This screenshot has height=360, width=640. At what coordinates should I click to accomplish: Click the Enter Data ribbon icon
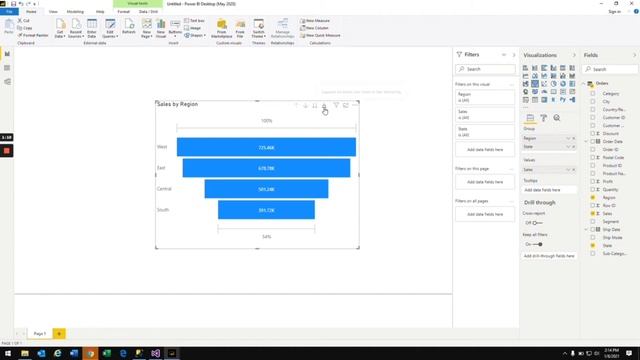click(92, 28)
